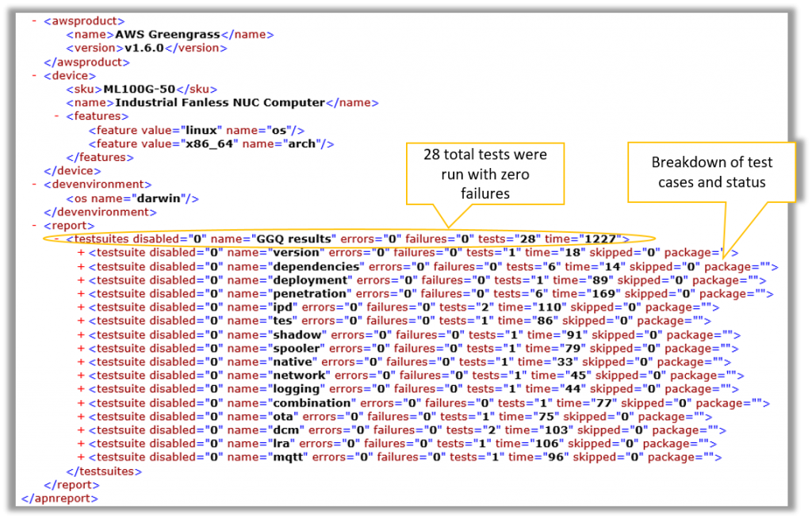Click 'Industrial Fanless NUC Computer' text
Viewport: 812px width, 519px height.
[x=220, y=103]
